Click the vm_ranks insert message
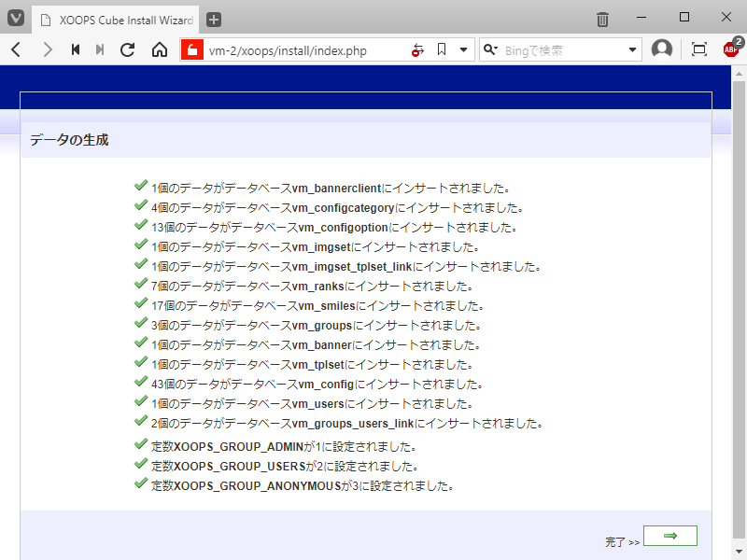Image resolution: width=747 pixels, height=560 pixels. [x=312, y=286]
